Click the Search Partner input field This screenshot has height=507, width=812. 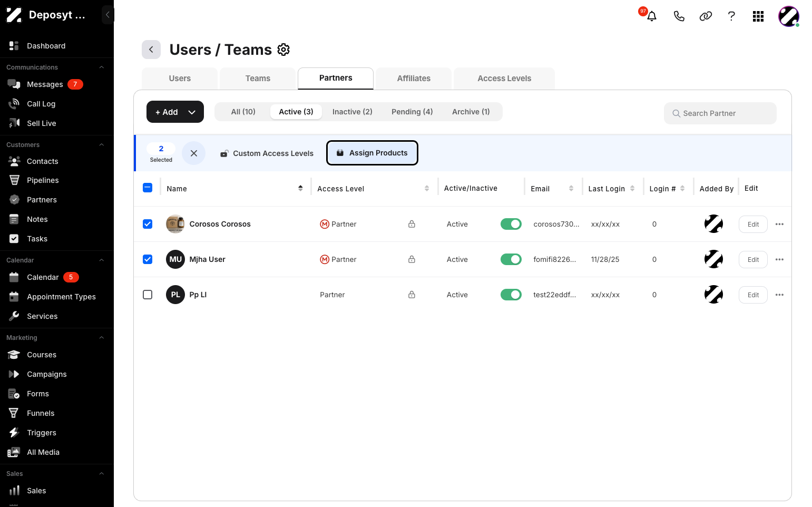pos(720,113)
